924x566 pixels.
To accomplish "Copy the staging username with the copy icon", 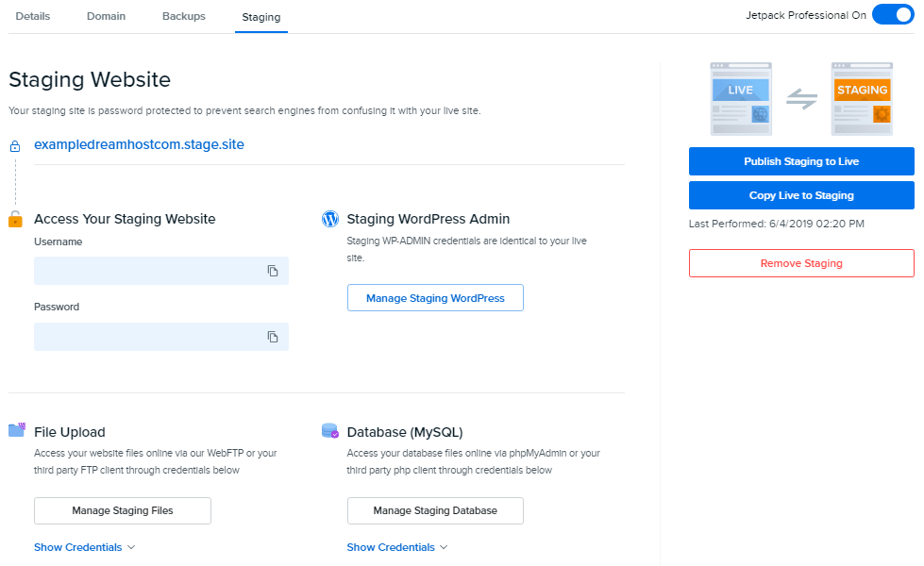I will (x=272, y=271).
